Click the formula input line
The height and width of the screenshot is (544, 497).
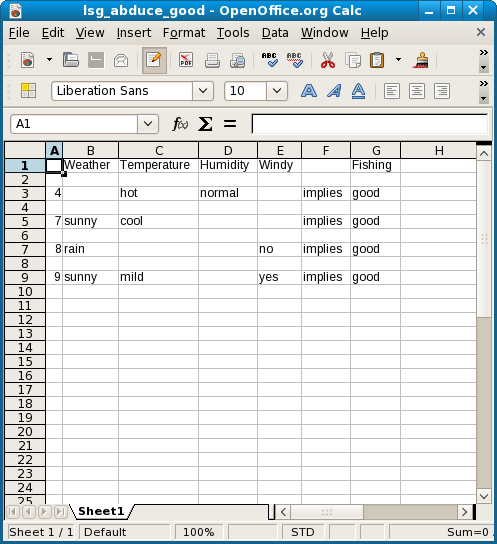[370, 124]
